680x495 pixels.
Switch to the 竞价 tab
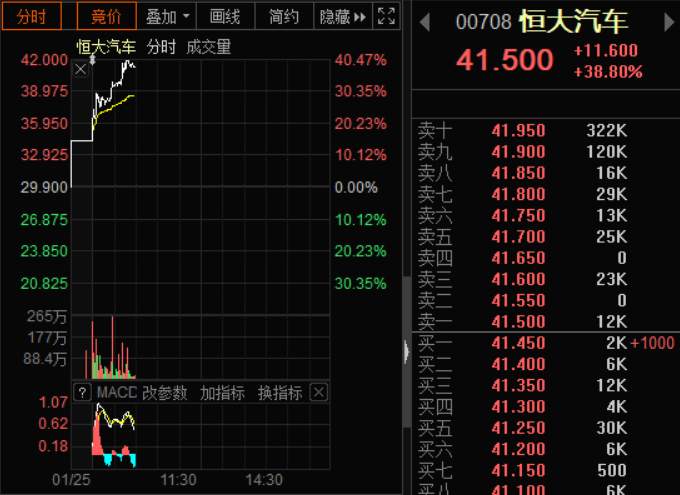[107, 16]
